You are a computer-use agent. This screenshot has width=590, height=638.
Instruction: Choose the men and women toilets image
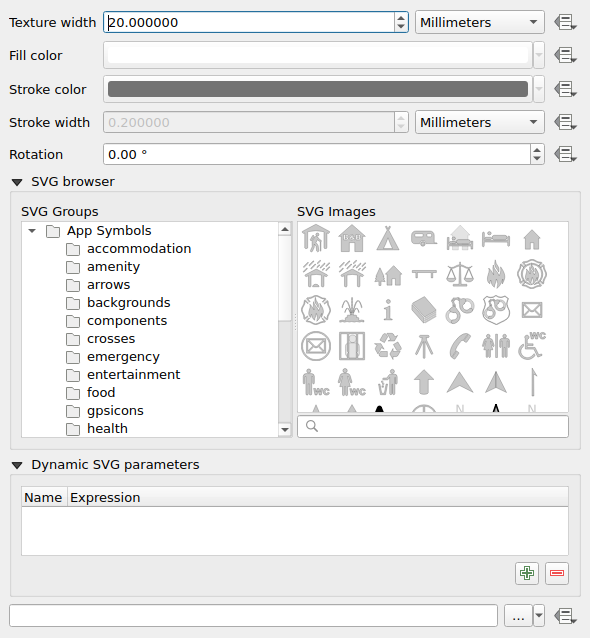tap(496, 346)
